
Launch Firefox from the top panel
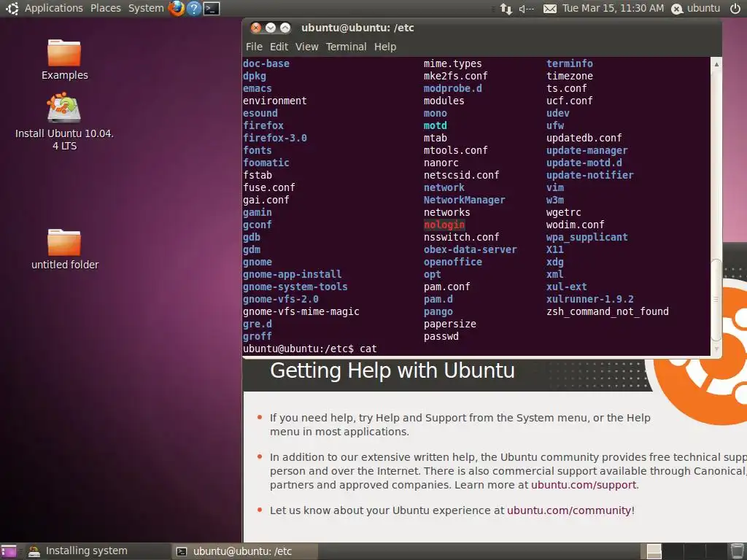tap(177, 8)
